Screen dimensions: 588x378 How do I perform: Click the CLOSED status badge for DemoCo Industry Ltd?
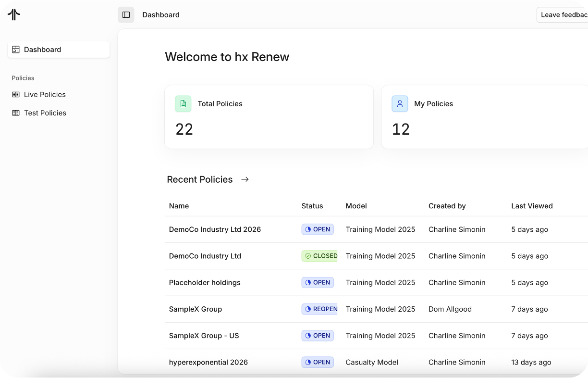point(320,256)
